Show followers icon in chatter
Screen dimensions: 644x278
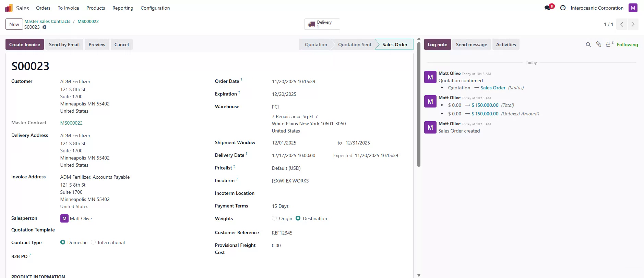609,44
